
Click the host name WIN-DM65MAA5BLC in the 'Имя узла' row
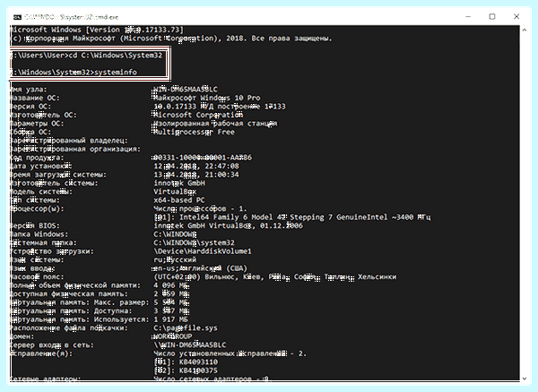click(186, 89)
